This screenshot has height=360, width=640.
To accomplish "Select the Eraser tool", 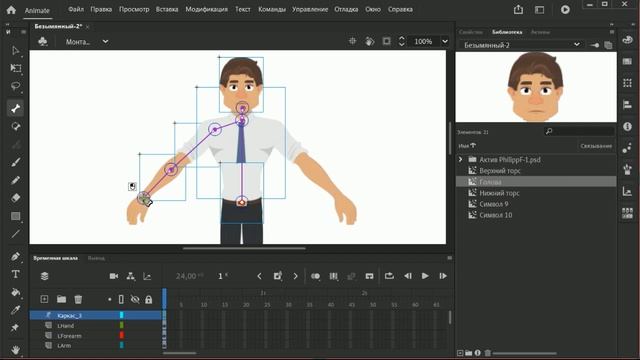I will point(16,198).
